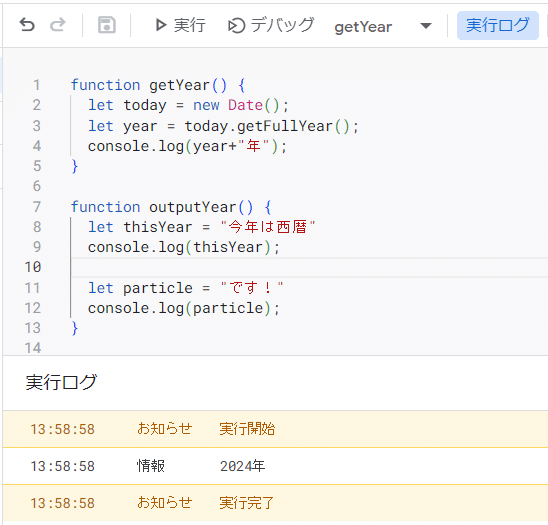This screenshot has height=525, width=548.
Task: Click line number 1 in gutter
Action: [x=37, y=85]
